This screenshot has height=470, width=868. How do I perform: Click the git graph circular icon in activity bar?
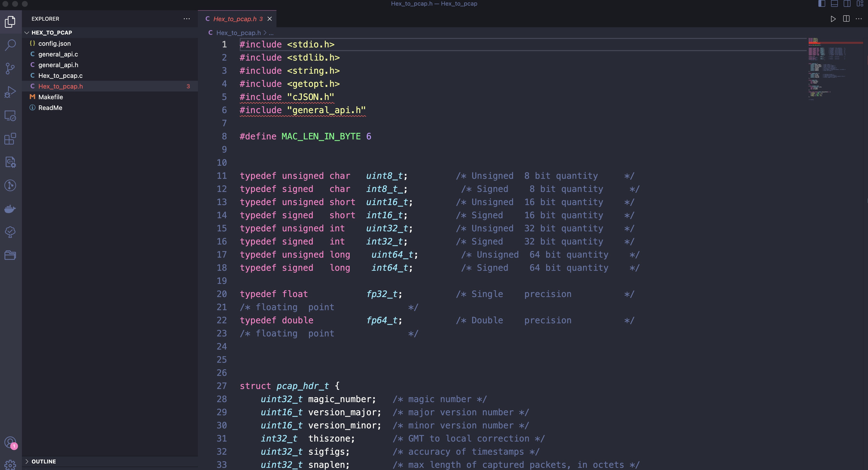coord(10,185)
